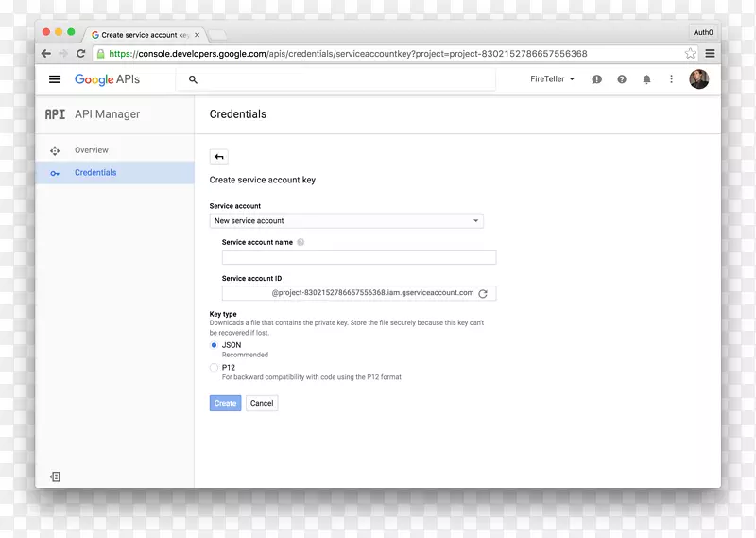The height and width of the screenshot is (538, 756).
Task: Select Credentials in the sidebar
Action: [114, 173]
